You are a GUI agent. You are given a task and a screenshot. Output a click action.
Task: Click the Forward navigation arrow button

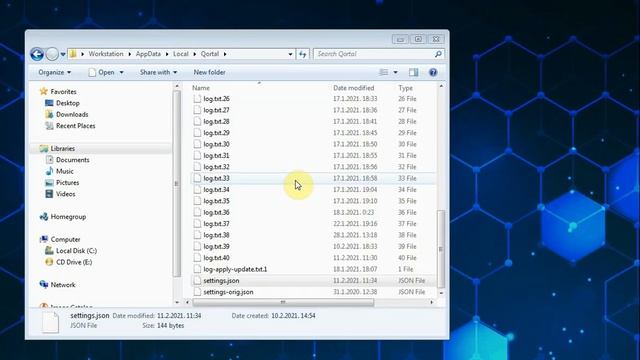tap(52, 54)
